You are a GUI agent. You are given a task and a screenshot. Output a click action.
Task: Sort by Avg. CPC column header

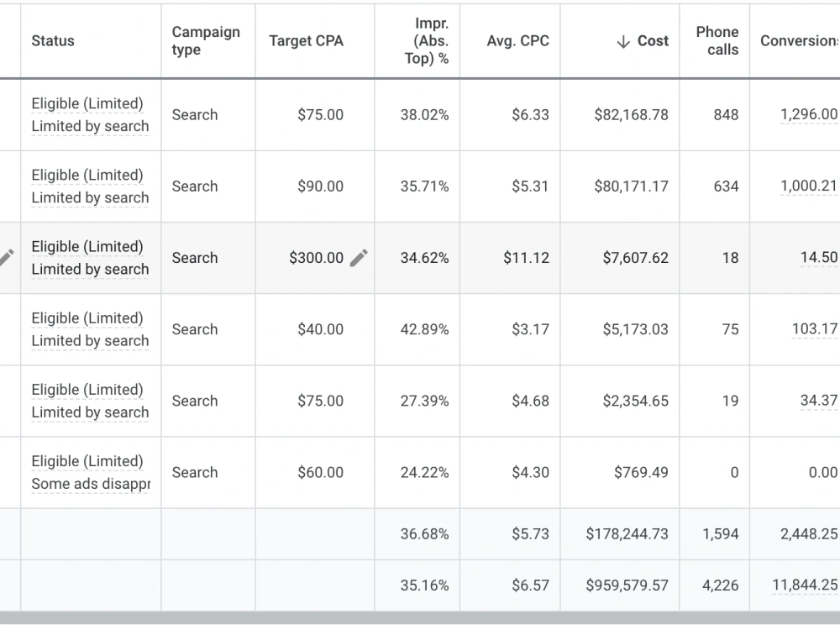517,40
